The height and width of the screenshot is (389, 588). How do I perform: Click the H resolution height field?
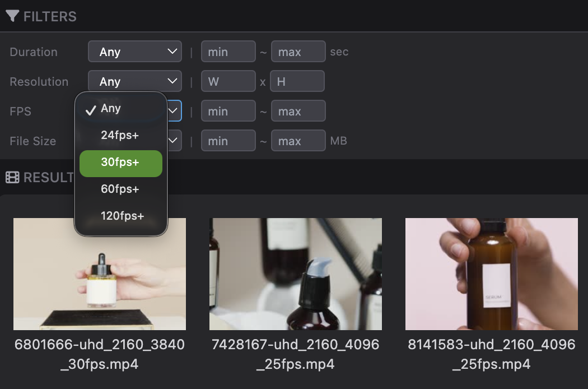[297, 81]
